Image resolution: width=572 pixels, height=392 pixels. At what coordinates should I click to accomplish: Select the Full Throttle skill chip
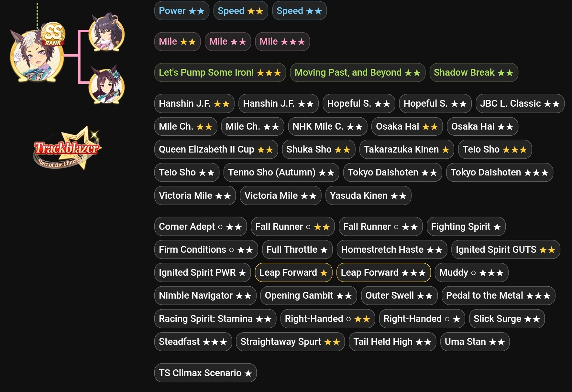tap(297, 249)
